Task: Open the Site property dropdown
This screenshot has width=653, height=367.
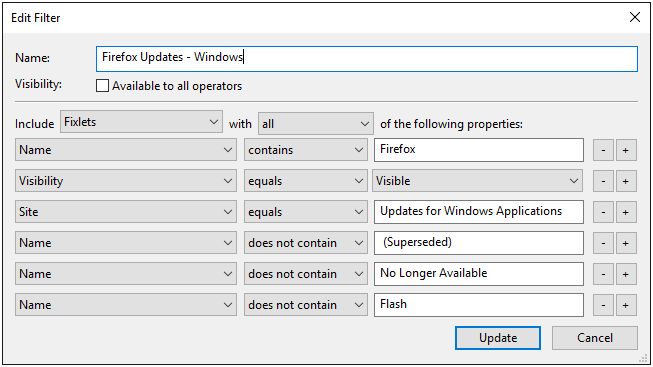Action: [126, 212]
